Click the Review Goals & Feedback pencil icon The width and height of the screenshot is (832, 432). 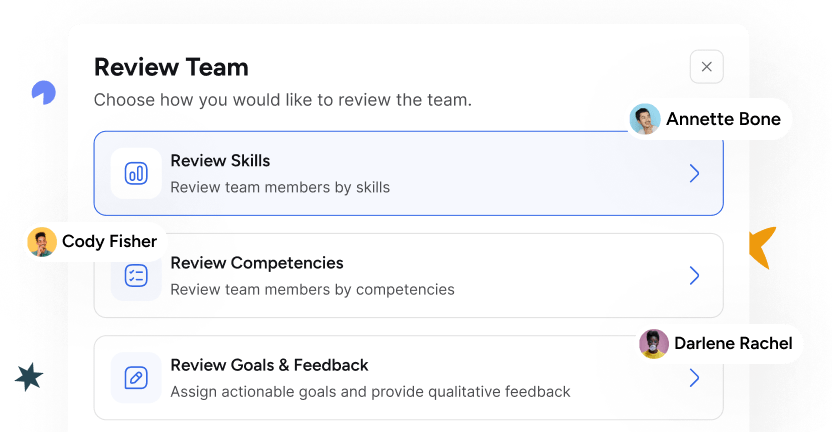[136, 378]
